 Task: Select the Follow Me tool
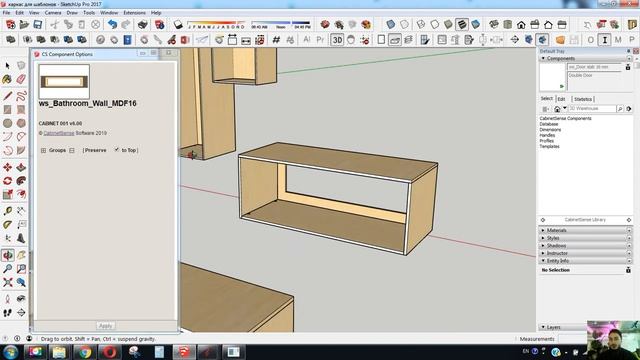pyautogui.click(x=21, y=181)
